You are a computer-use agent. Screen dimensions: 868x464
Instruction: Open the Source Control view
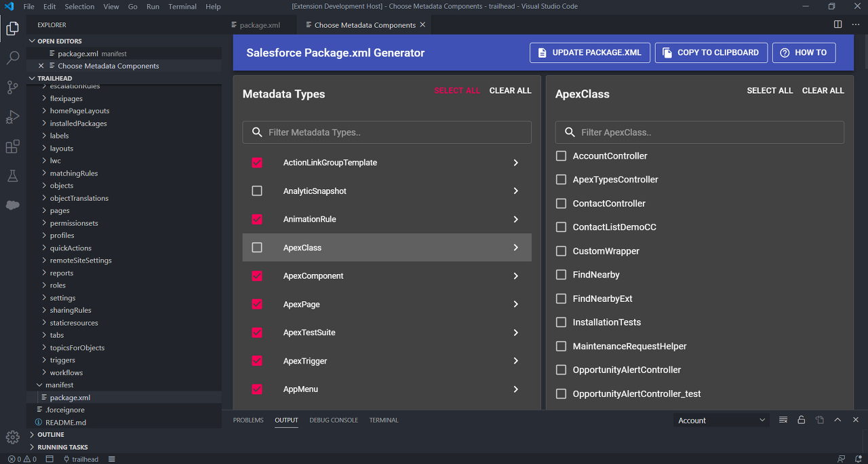point(12,87)
